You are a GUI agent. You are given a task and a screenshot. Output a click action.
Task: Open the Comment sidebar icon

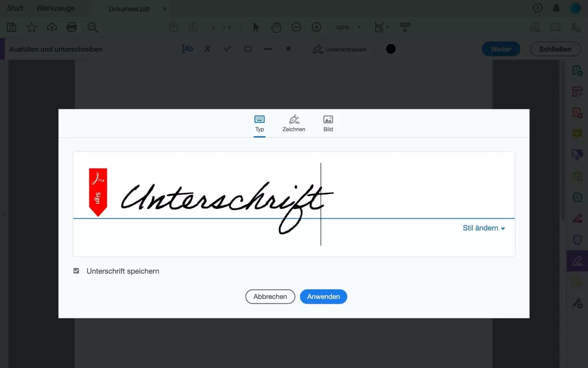tap(577, 134)
